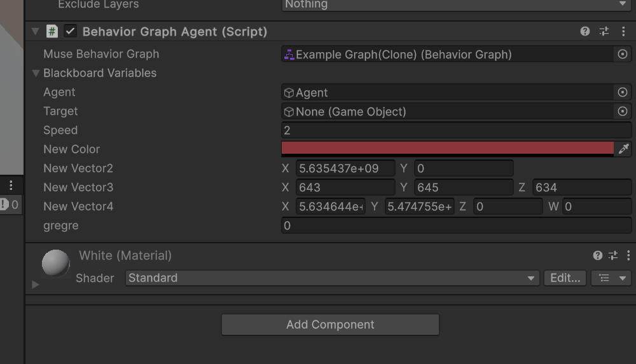Viewport: 636px width, 364px height.
Task: Open Behavior Graph Agent preset settings
Action: 604,31
